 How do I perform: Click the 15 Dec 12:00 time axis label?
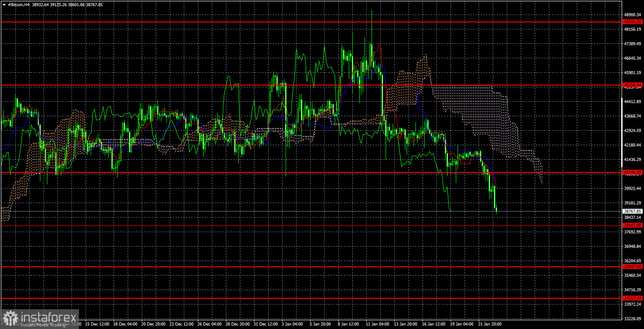point(97,324)
